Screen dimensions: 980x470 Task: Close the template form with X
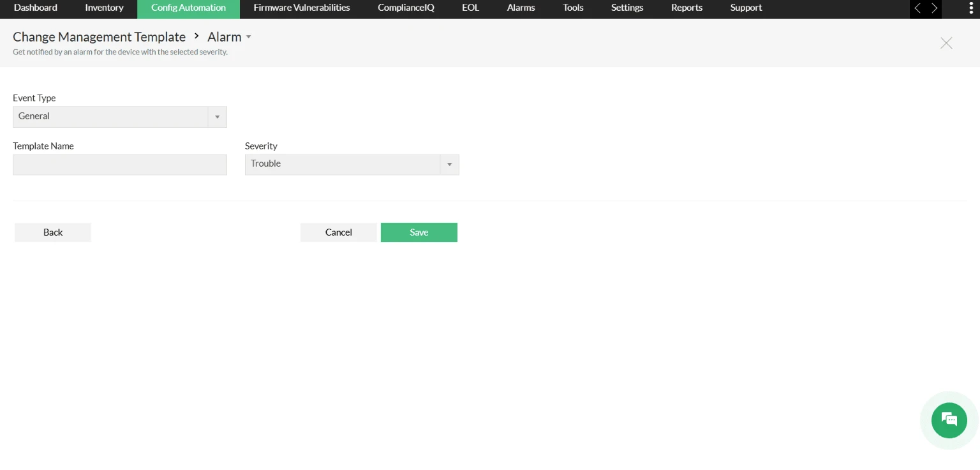(x=946, y=43)
